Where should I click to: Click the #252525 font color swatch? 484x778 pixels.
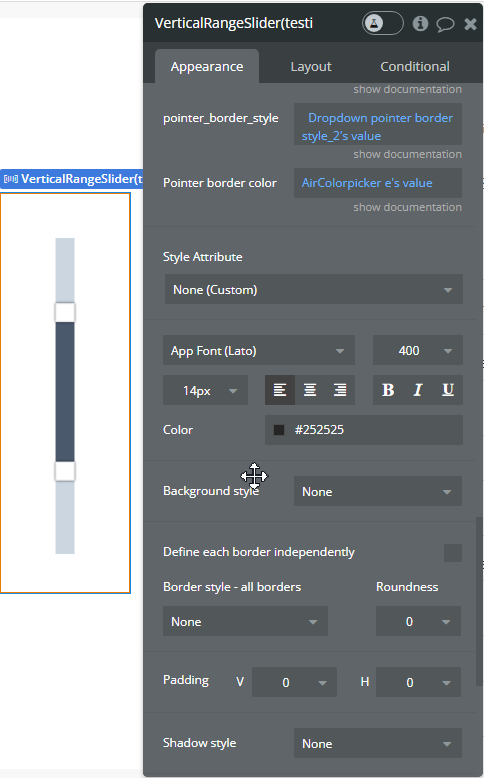279,430
